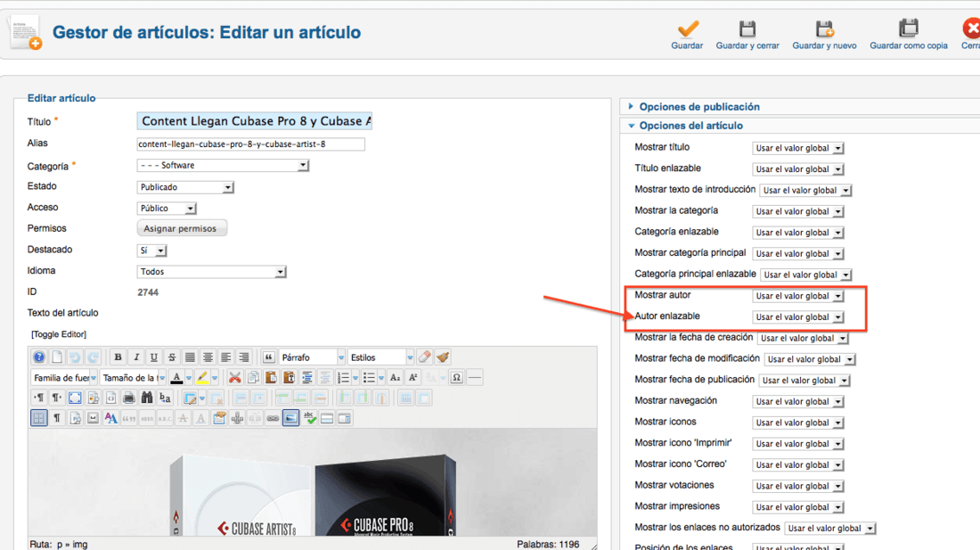Run the spellcheck abc icon

(309, 418)
